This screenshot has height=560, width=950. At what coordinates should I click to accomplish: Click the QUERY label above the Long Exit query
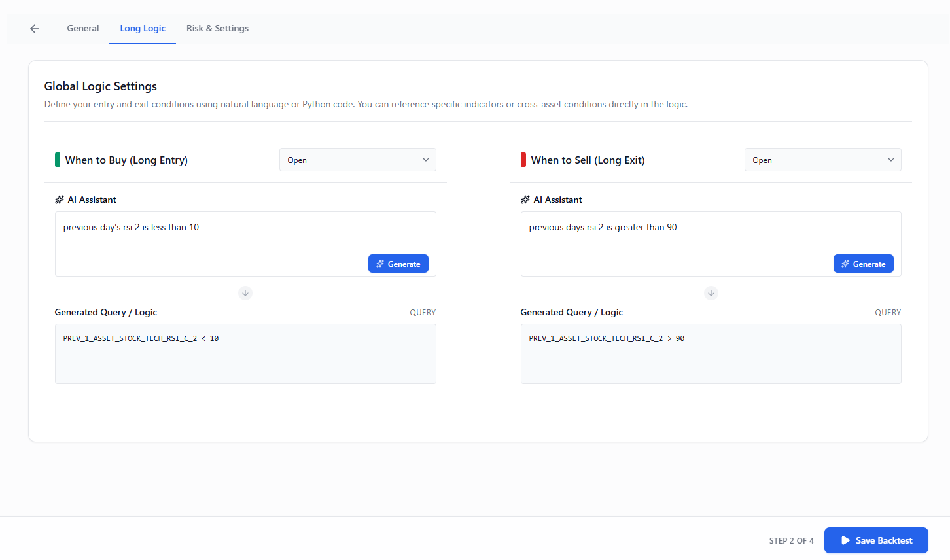coord(888,313)
